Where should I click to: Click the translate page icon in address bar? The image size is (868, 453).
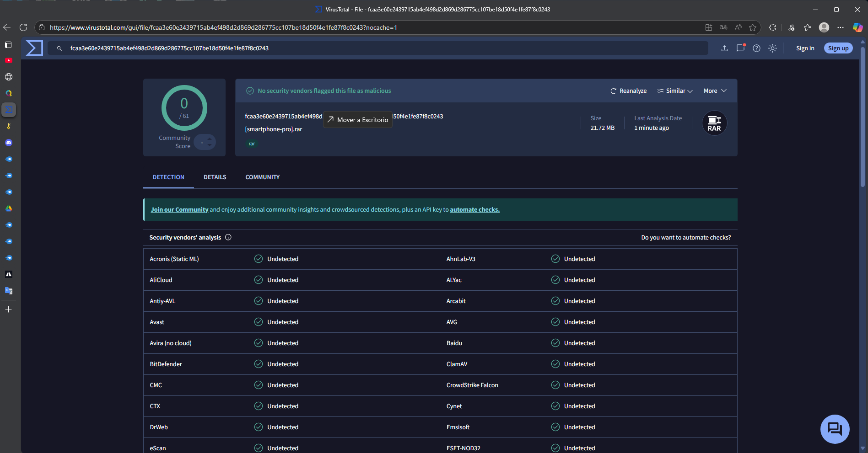(723, 27)
